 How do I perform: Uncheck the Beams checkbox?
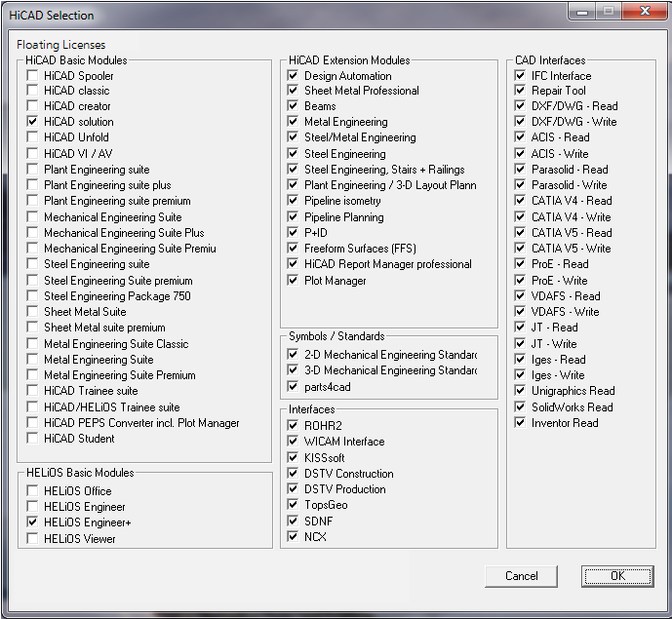coord(294,106)
